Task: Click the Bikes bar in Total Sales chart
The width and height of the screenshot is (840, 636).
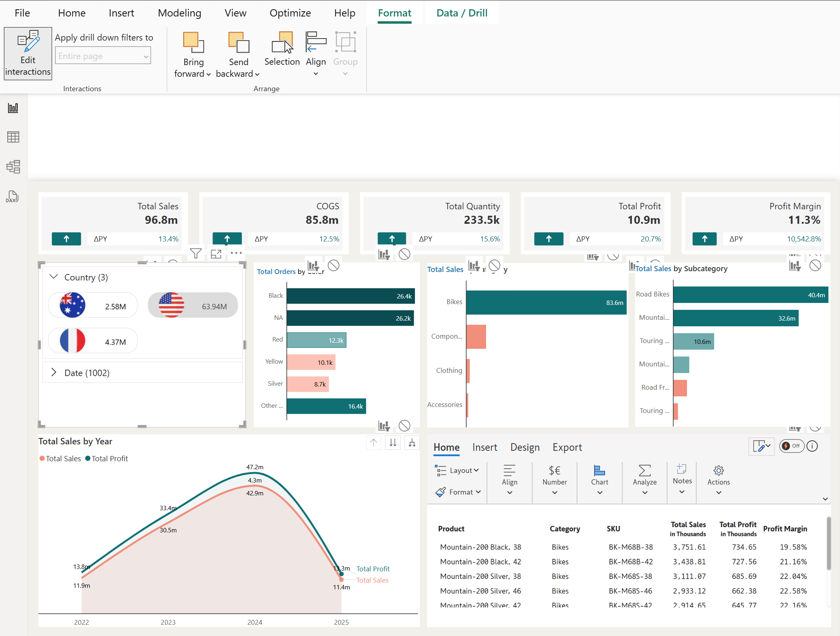Action: [546, 302]
